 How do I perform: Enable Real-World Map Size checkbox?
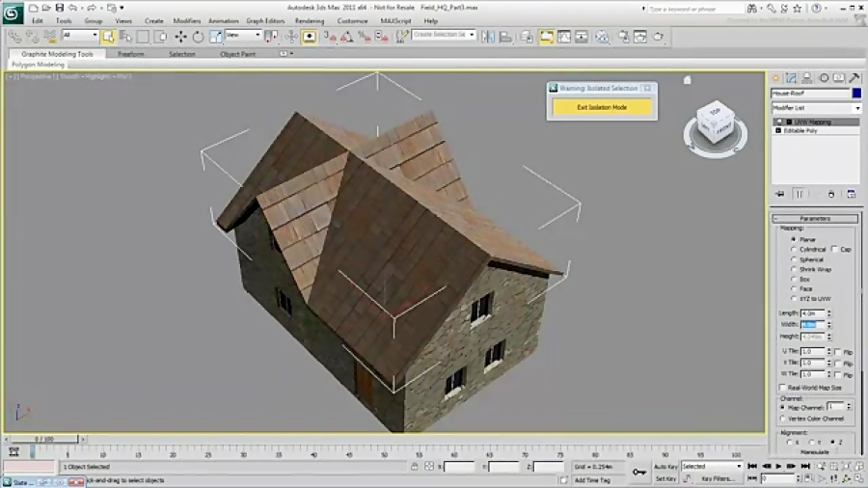[x=782, y=388]
